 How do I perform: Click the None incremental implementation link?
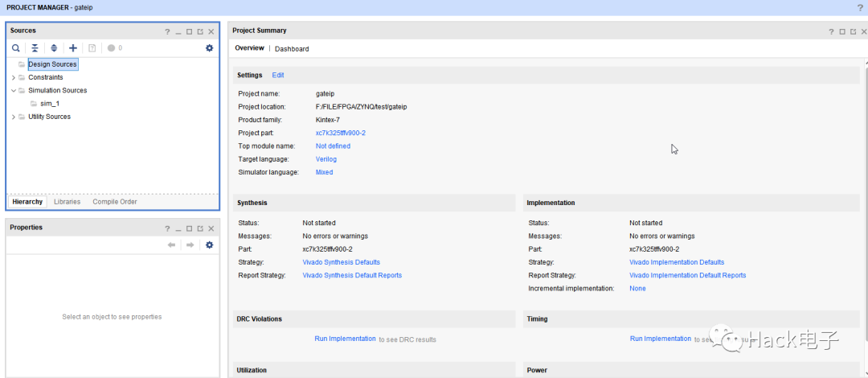(x=637, y=289)
